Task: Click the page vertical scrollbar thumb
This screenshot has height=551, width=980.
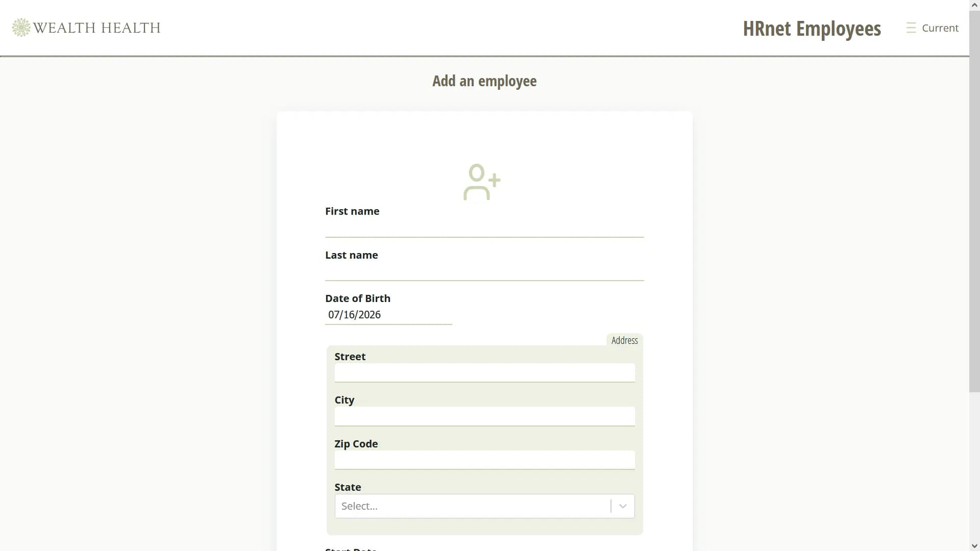Action: 974,201
